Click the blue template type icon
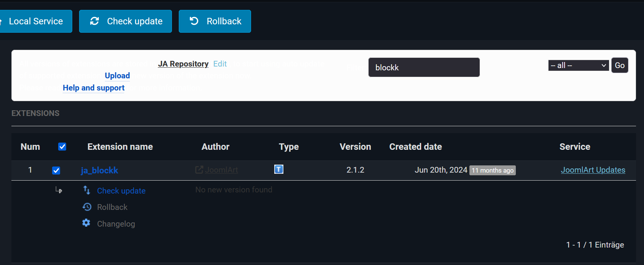Screen dimensions: 644x265 pyautogui.click(x=279, y=169)
